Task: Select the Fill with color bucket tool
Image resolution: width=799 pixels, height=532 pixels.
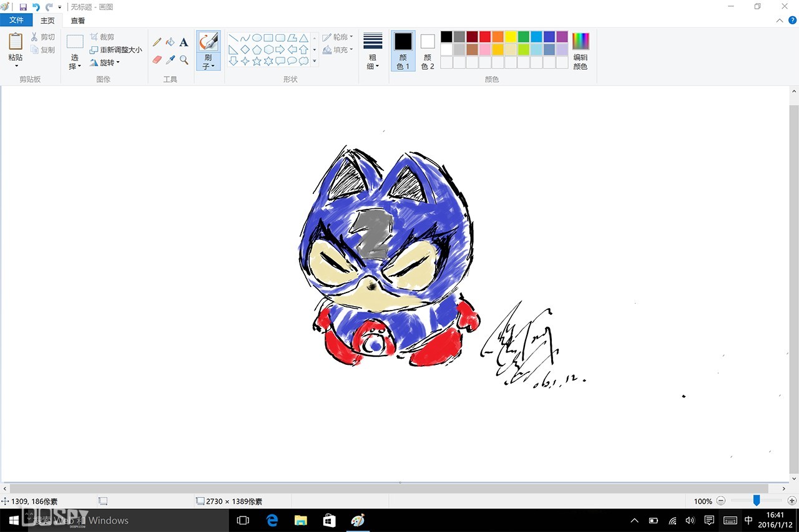Action: coord(170,42)
